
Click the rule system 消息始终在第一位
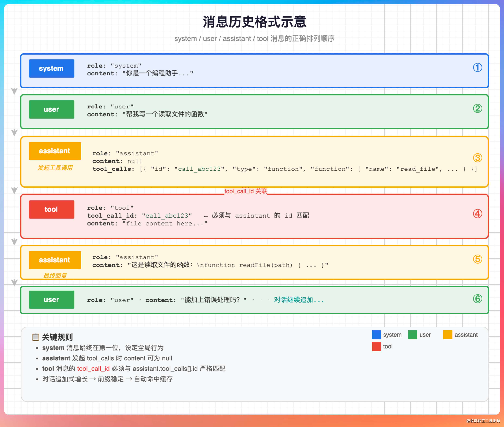pos(103,348)
